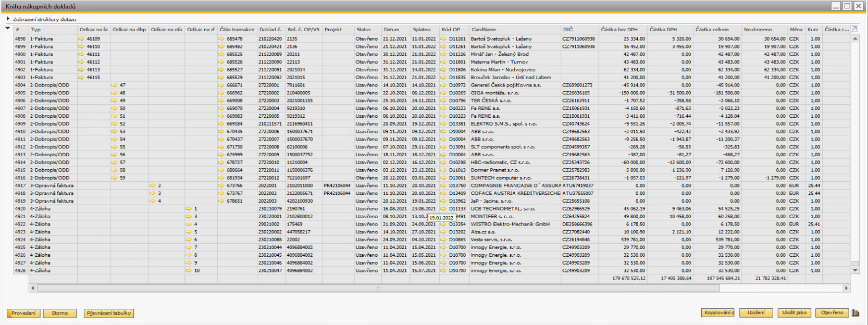Click the horizontal scrollbar thumb
The width and height of the screenshot is (868, 325).
coord(378,288)
